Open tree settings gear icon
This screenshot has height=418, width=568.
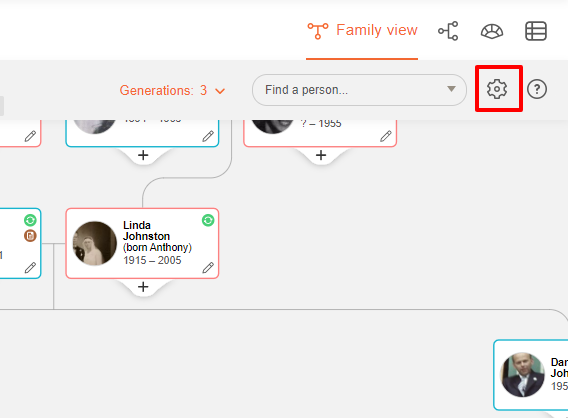pos(497,89)
